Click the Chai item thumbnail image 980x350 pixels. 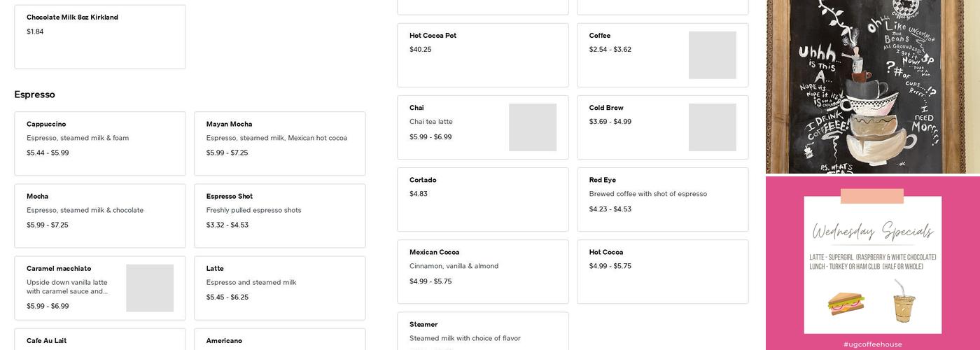click(533, 127)
